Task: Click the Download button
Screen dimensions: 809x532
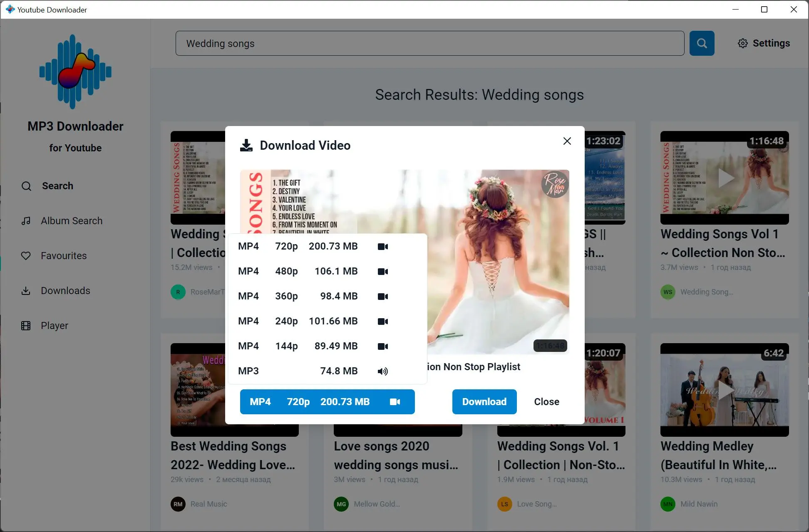Action: pyautogui.click(x=484, y=401)
